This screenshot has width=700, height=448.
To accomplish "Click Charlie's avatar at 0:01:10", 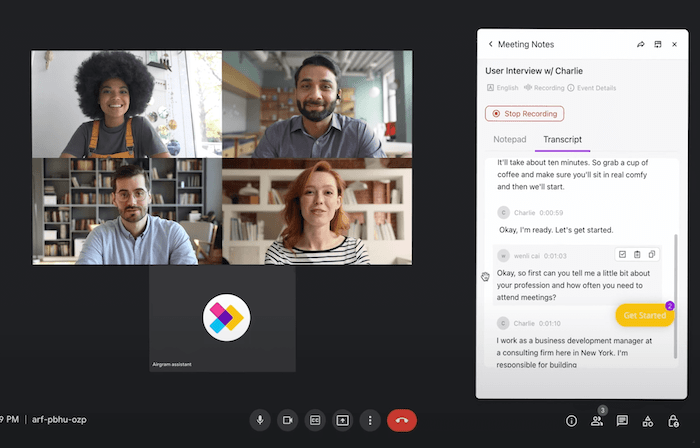I will 503,323.
